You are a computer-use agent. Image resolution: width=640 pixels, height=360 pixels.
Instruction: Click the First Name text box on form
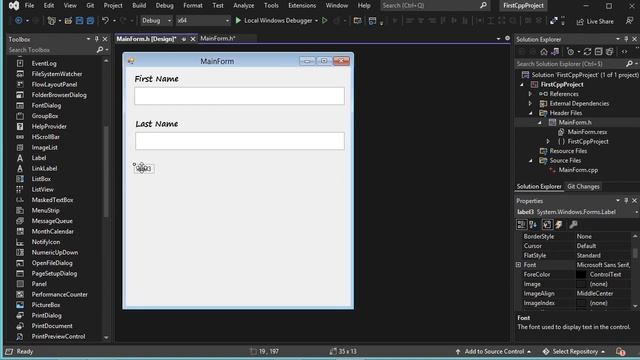click(239, 96)
